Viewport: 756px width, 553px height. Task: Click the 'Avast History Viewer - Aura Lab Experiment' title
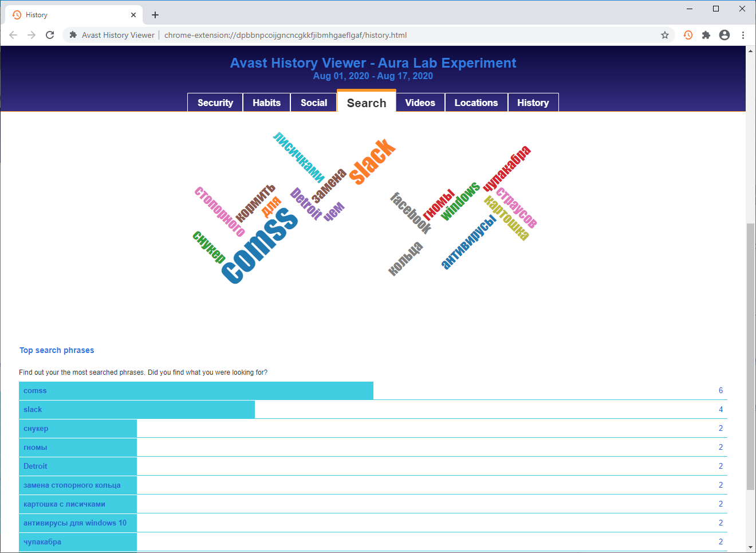pyautogui.click(x=373, y=63)
